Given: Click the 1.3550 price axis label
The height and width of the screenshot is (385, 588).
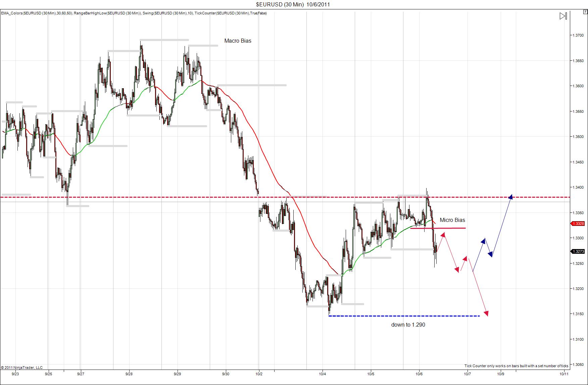Looking at the screenshot, I should pyautogui.click(x=578, y=111).
